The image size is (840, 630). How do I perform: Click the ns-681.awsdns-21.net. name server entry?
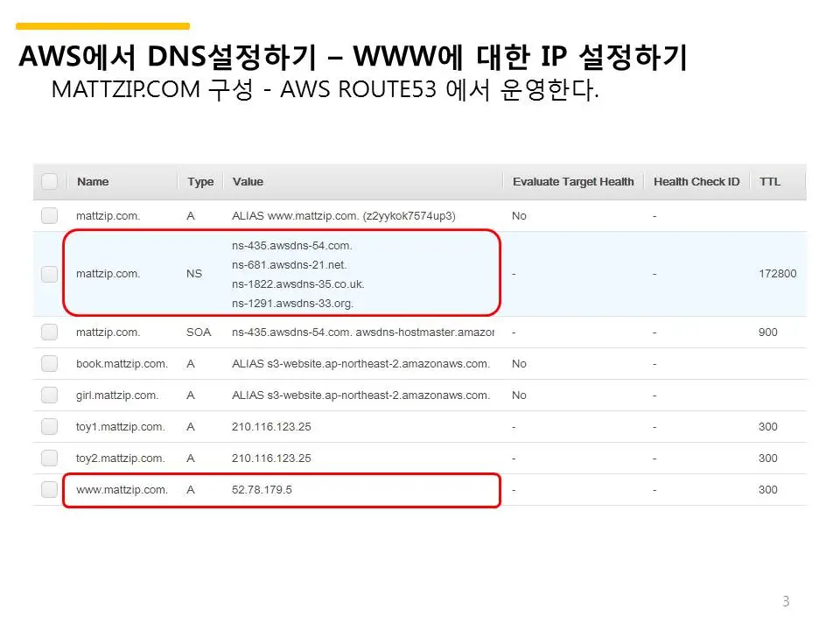click(290, 265)
